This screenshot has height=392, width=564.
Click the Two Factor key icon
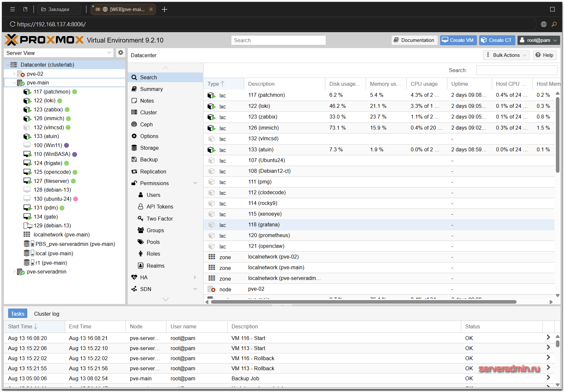pos(141,219)
